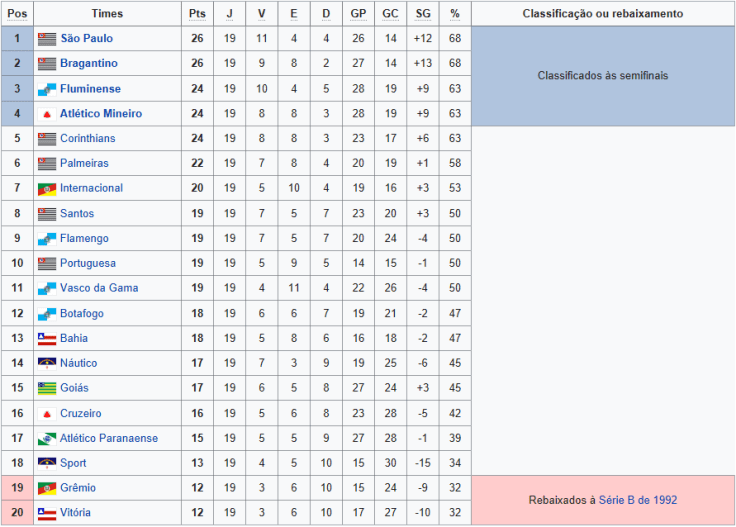The width and height of the screenshot is (736, 527).
Task: Click the Pts column header
Action: [x=197, y=14]
